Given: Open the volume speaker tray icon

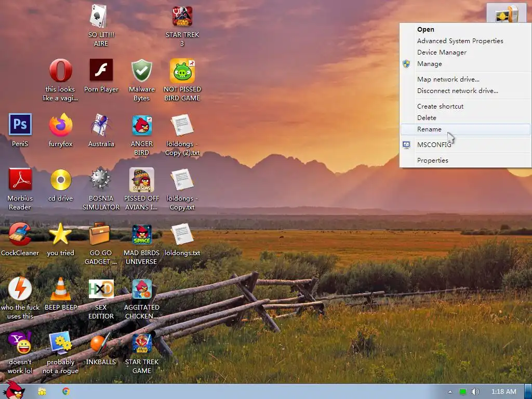Looking at the screenshot, I should click(x=475, y=392).
